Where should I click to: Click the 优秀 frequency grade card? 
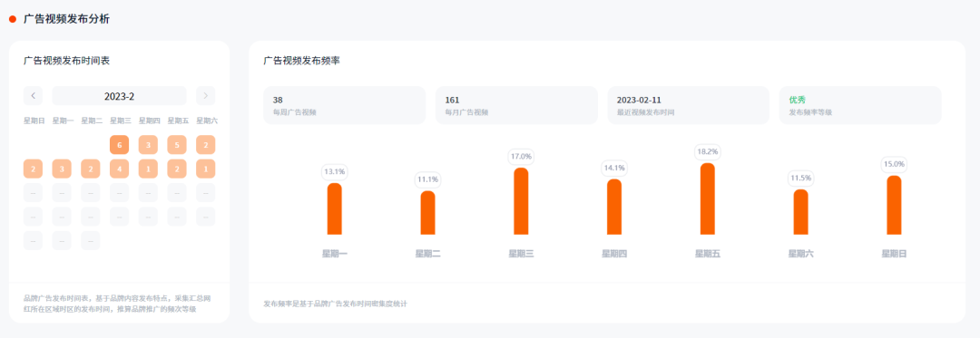coord(860,105)
